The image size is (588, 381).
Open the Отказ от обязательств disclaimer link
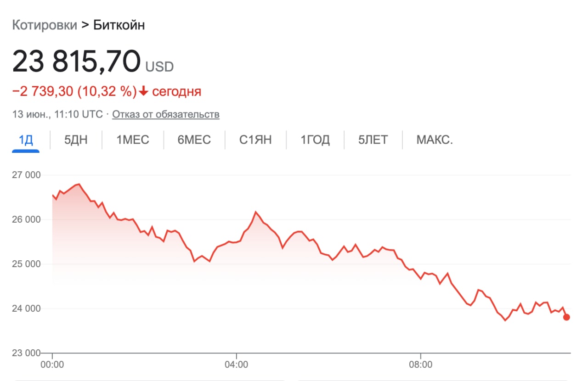pyautogui.click(x=166, y=114)
